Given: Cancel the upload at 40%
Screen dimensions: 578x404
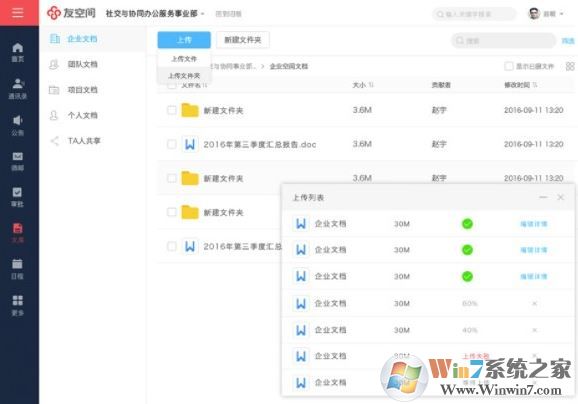Looking at the screenshot, I should tap(535, 330).
